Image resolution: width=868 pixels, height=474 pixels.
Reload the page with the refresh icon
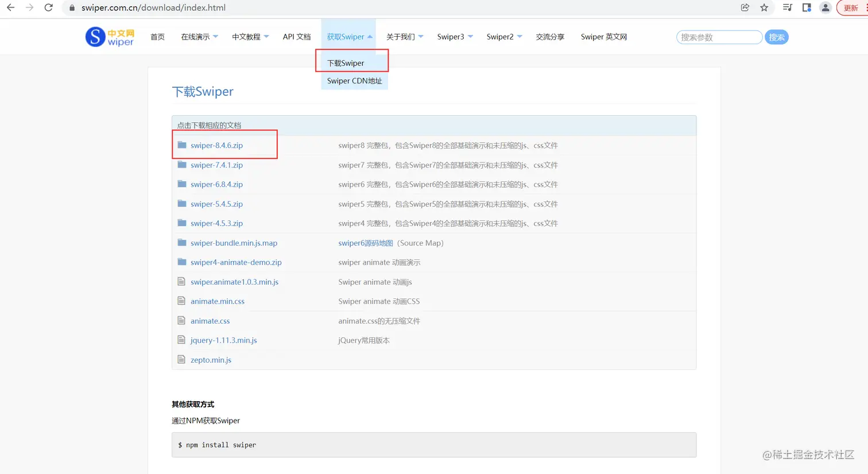point(49,7)
